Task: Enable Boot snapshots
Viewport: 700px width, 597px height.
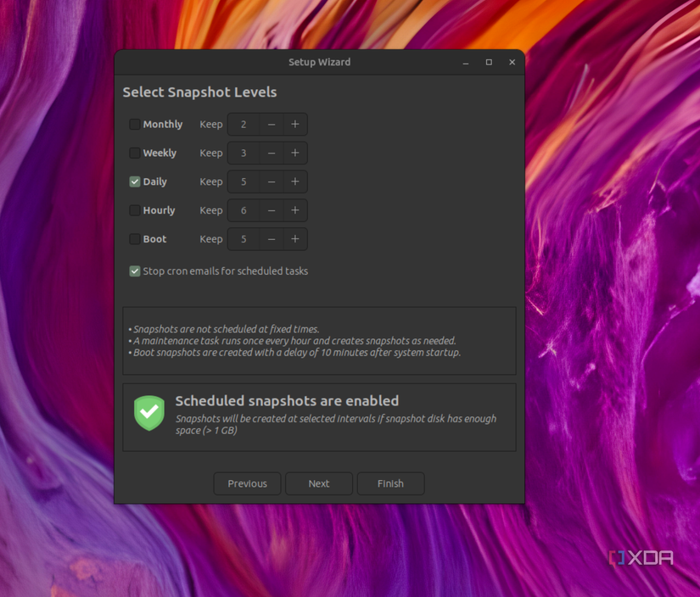Action: (x=133, y=239)
